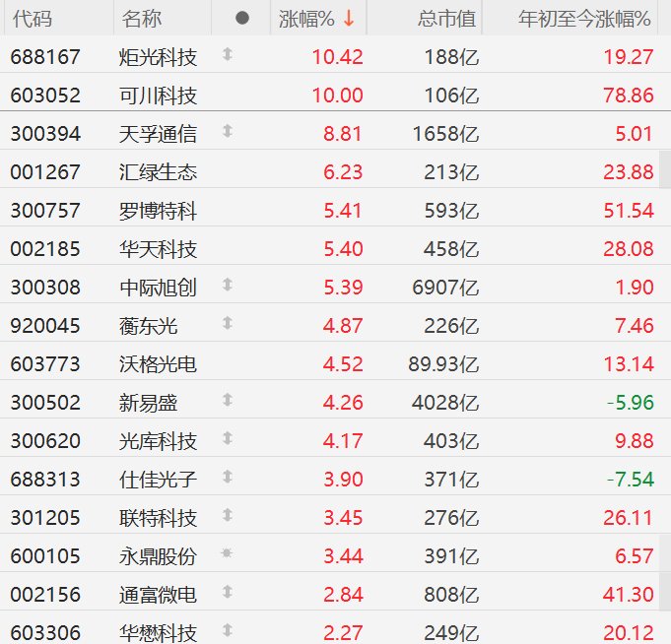Select stock name 新易盛
The width and height of the screenshot is (671, 644).
[148, 403]
